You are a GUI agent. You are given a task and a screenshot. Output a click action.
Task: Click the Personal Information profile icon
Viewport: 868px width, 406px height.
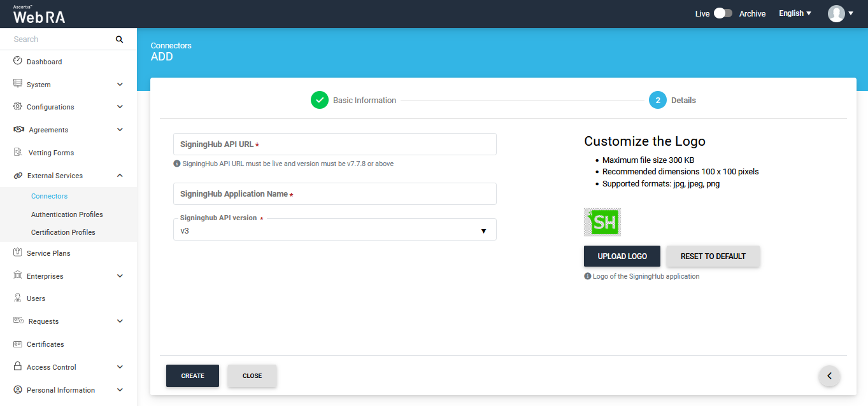18,389
